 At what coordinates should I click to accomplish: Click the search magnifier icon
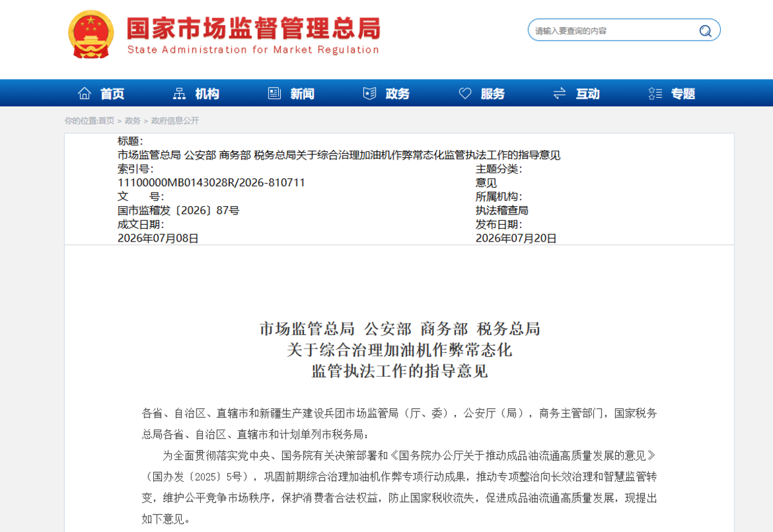click(705, 30)
